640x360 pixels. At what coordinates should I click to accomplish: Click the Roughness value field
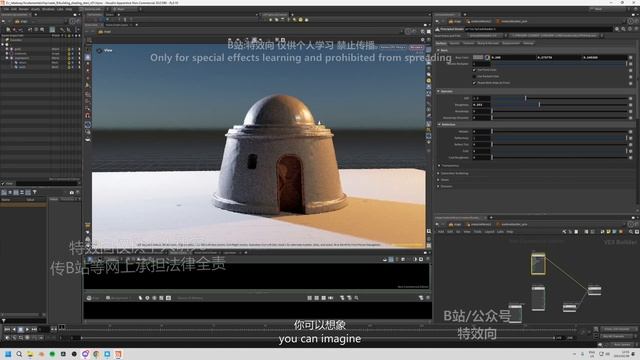tap(481, 105)
